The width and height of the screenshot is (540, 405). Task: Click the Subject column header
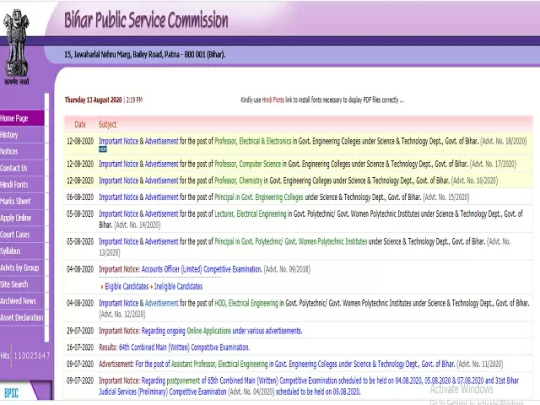coord(107,124)
